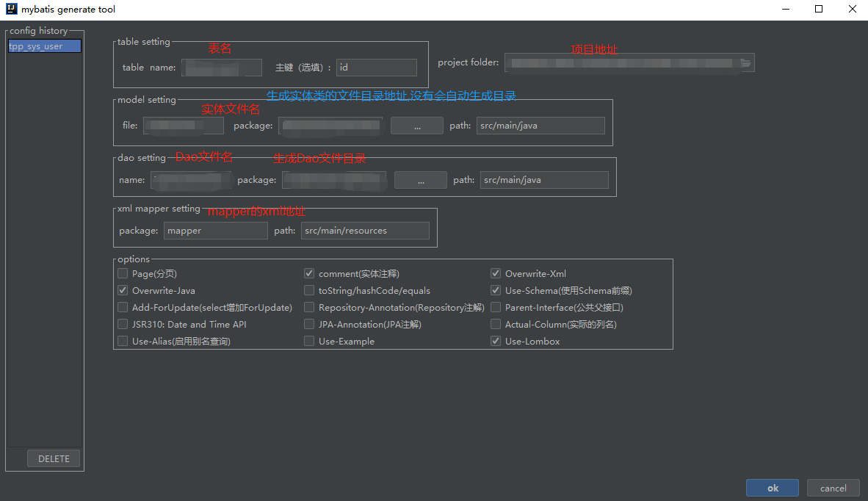Toggle Repository-Annotation checkbox

tap(309, 307)
